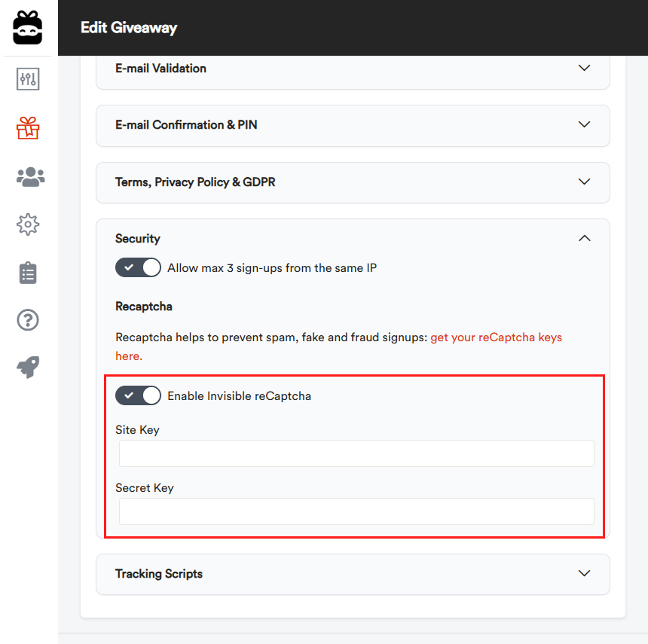648x644 pixels.
Task: Click inside the Site Key field
Action: pos(354,453)
